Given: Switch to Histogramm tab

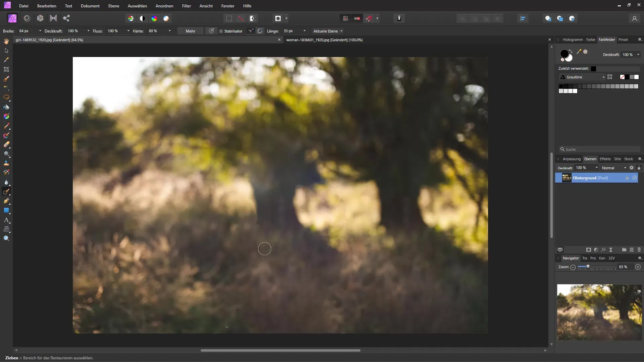Looking at the screenshot, I should coord(573,40).
